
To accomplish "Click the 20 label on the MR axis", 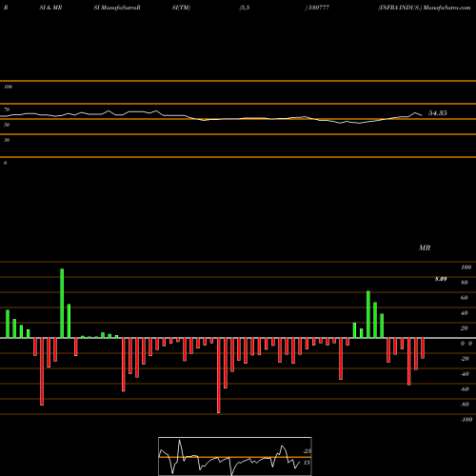I will (x=465, y=328).
